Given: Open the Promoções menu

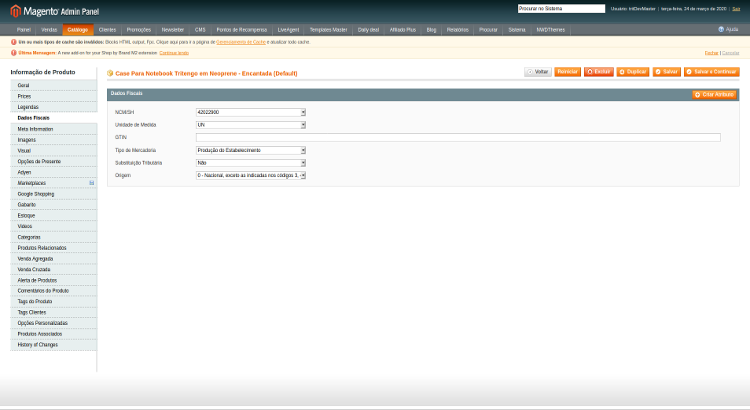Looking at the screenshot, I should pos(139,30).
